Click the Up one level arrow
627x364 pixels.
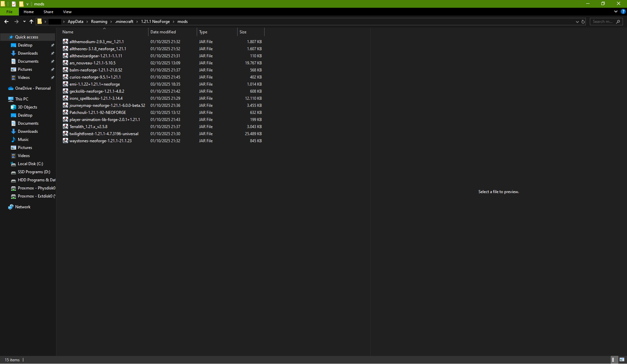[31, 22]
